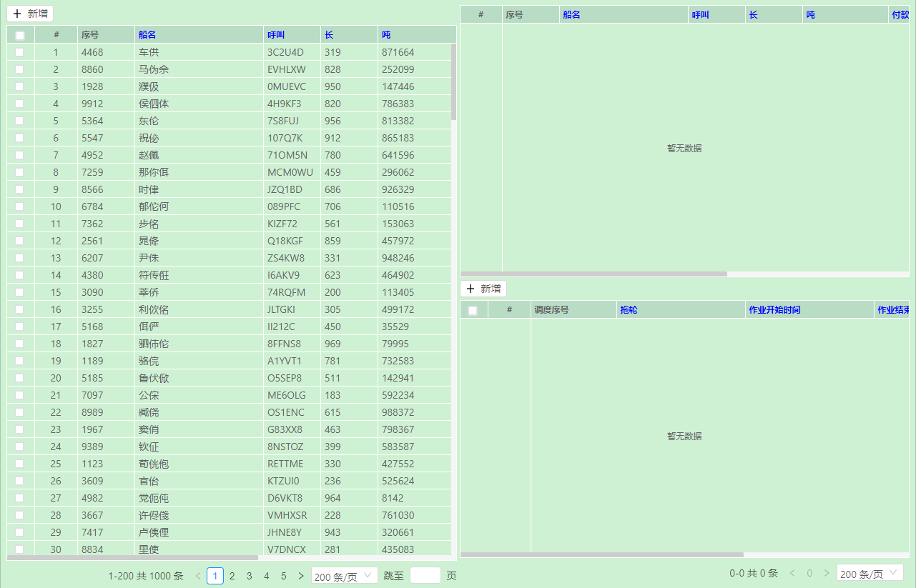Click tonnage value 8142
The height and width of the screenshot is (588, 916).
pos(393,498)
